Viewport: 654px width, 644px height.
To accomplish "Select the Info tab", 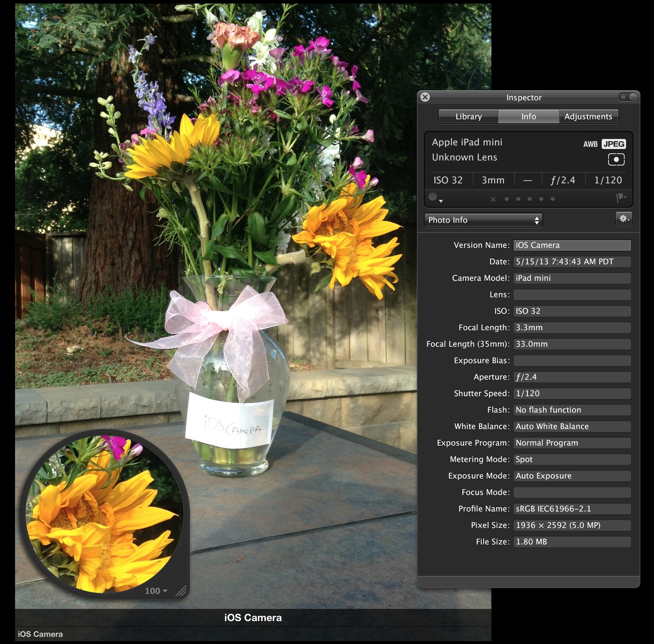I will tap(528, 117).
